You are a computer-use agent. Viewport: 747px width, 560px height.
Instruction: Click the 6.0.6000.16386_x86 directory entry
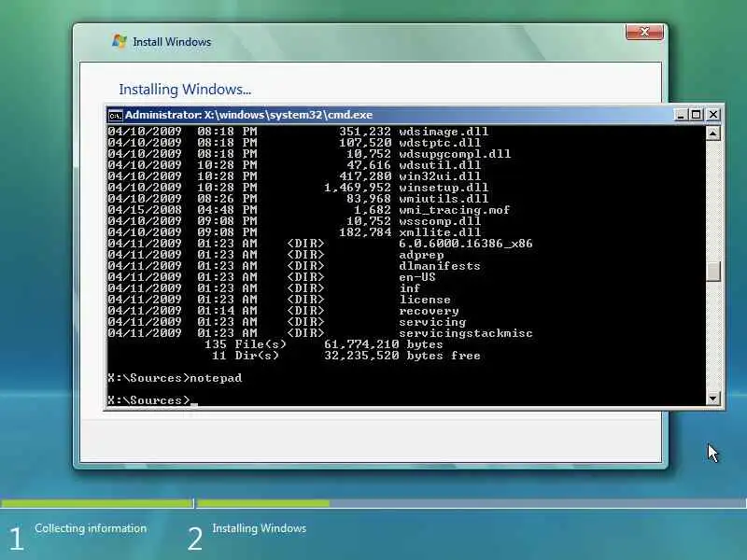click(x=465, y=244)
